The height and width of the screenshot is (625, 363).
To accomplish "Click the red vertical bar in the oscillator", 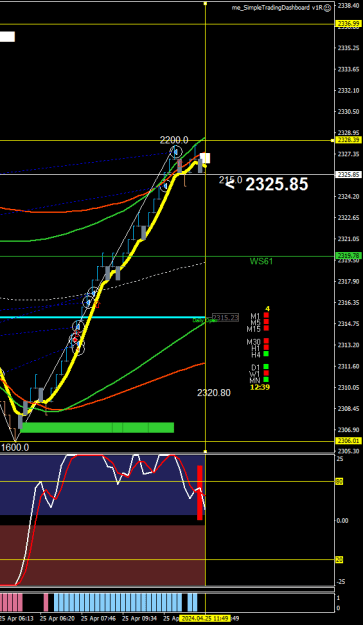I will pyautogui.click(x=200, y=492).
